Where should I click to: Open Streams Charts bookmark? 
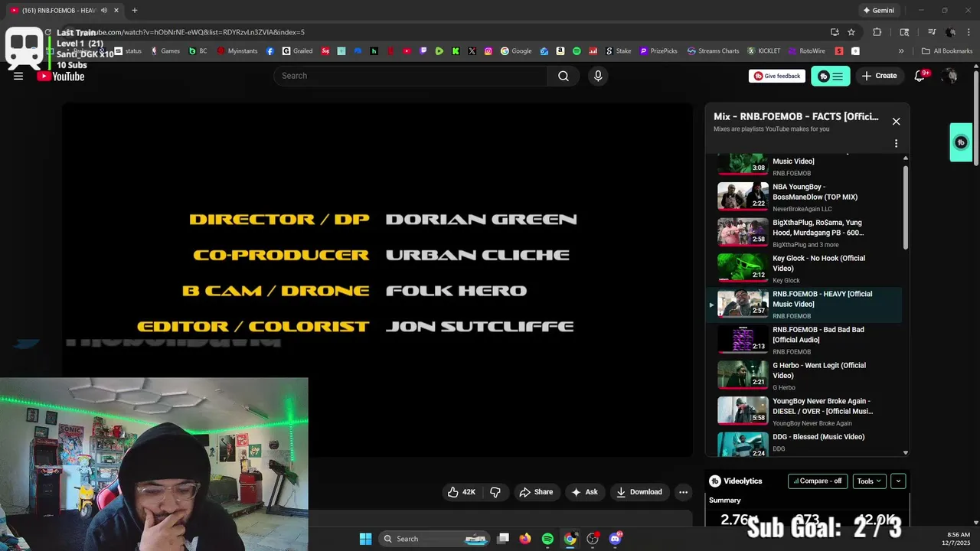tap(713, 51)
